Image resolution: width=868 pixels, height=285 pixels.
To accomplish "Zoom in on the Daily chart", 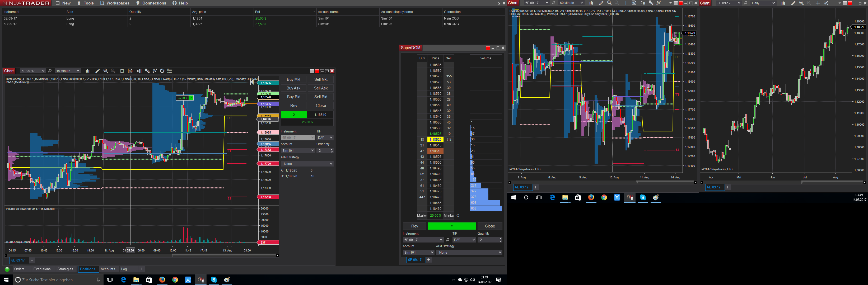I will tap(801, 3).
